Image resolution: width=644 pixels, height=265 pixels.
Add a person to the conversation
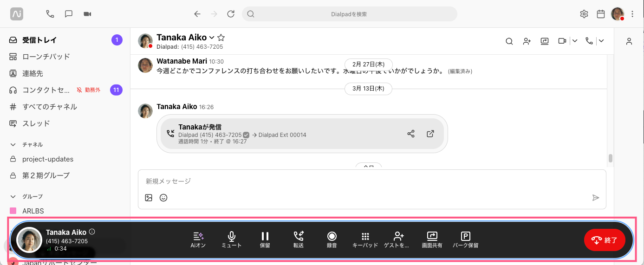coord(527,41)
